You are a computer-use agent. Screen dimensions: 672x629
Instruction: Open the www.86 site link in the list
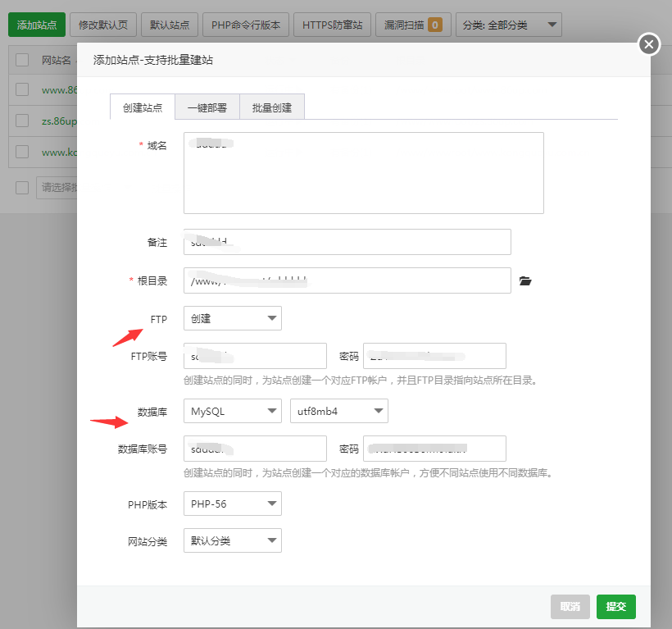pyautogui.click(x=59, y=90)
